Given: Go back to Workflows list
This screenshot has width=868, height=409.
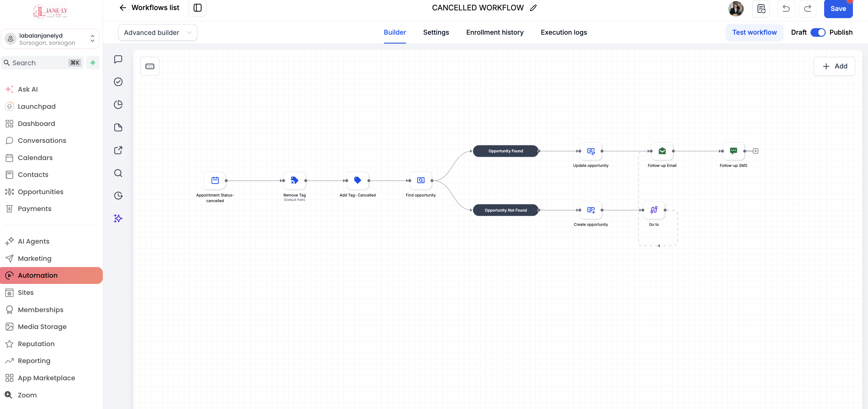Looking at the screenshot, I should coord(149,8).
